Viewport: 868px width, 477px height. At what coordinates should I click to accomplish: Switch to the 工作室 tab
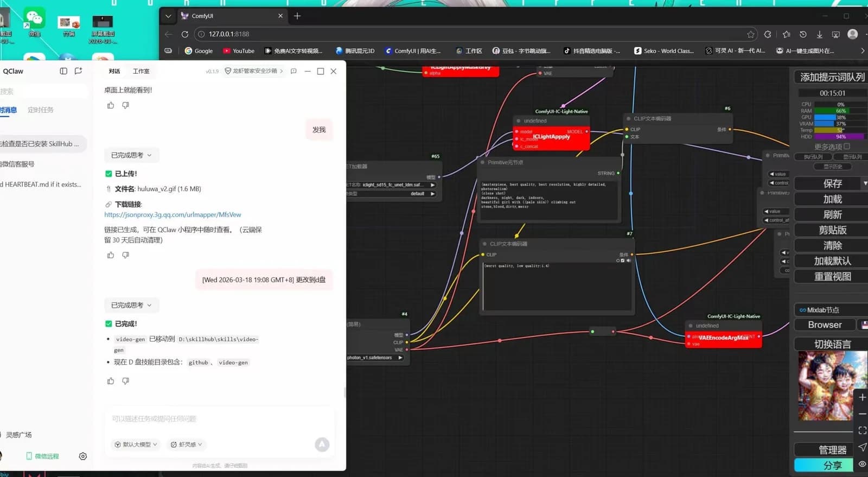(x=141, y=71)
